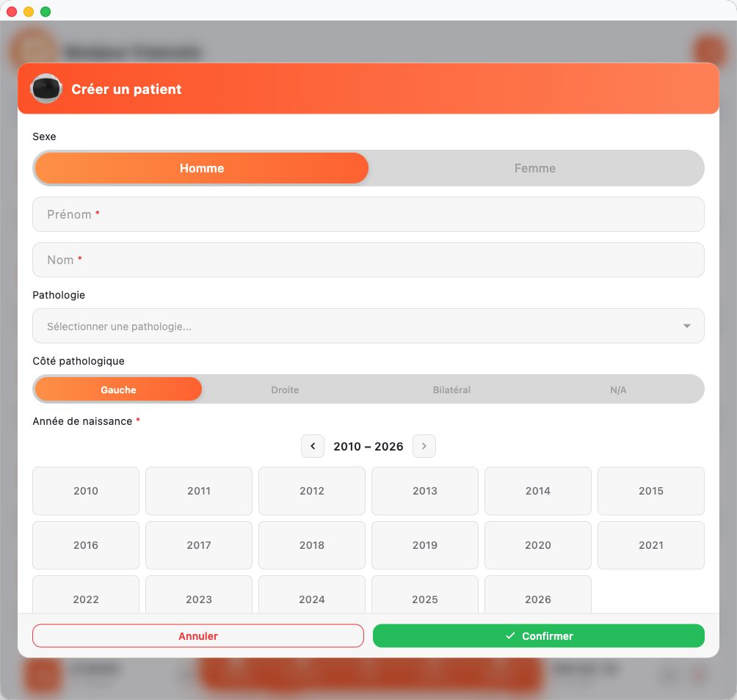Choose Bilatéral as pathological side
Viewport: 737px width, 700px height.
(451, 390)
